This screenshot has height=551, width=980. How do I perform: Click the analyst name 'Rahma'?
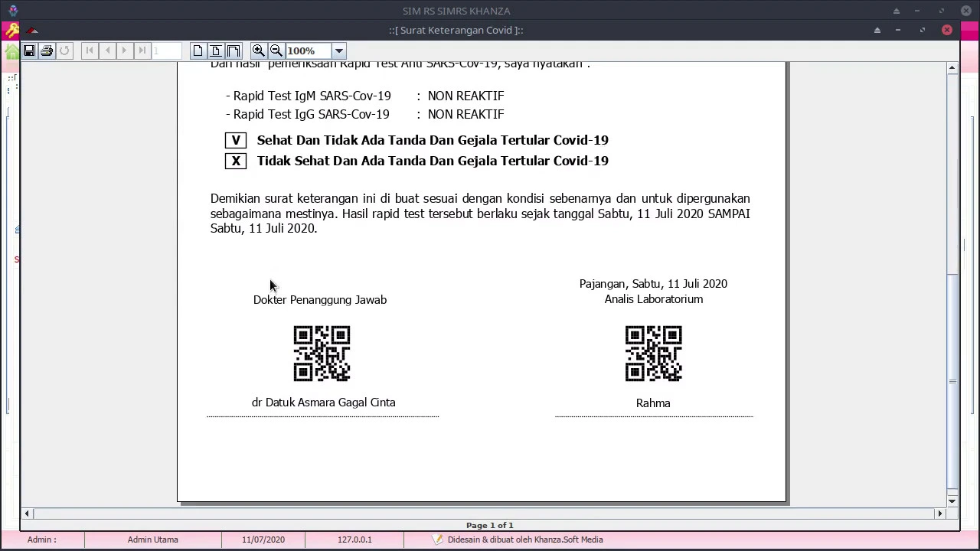653,403
